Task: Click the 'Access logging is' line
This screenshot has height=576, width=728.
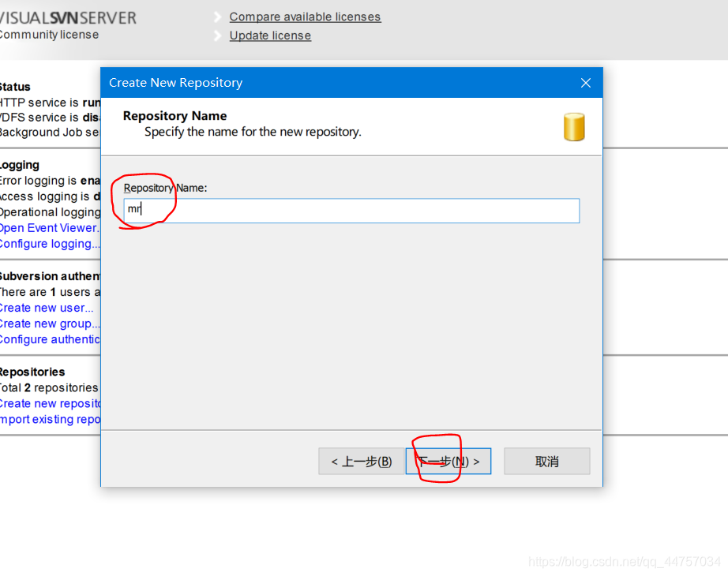Action: click(x=50, y=196)
